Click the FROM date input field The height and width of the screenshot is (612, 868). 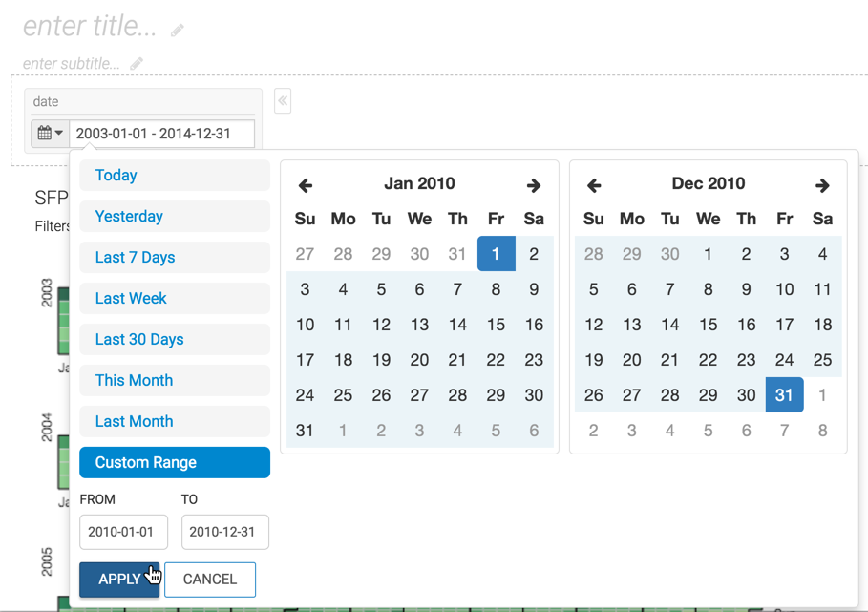point(123,532)
